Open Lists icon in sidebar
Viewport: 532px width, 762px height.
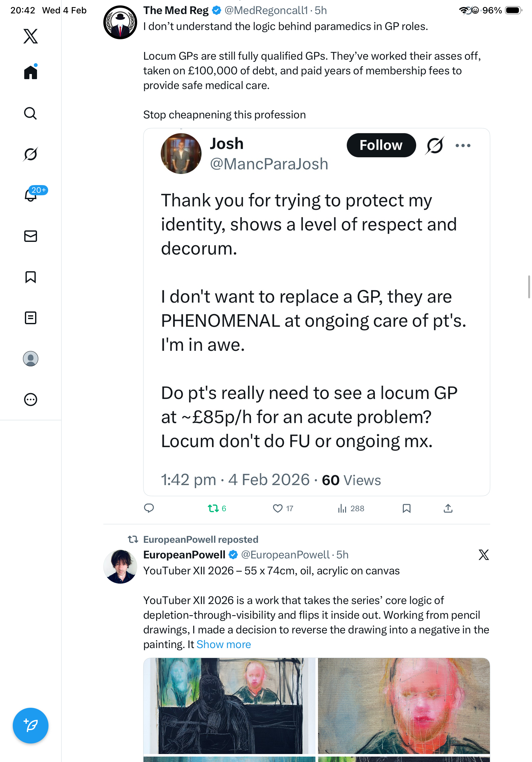[x=31, y=318]
